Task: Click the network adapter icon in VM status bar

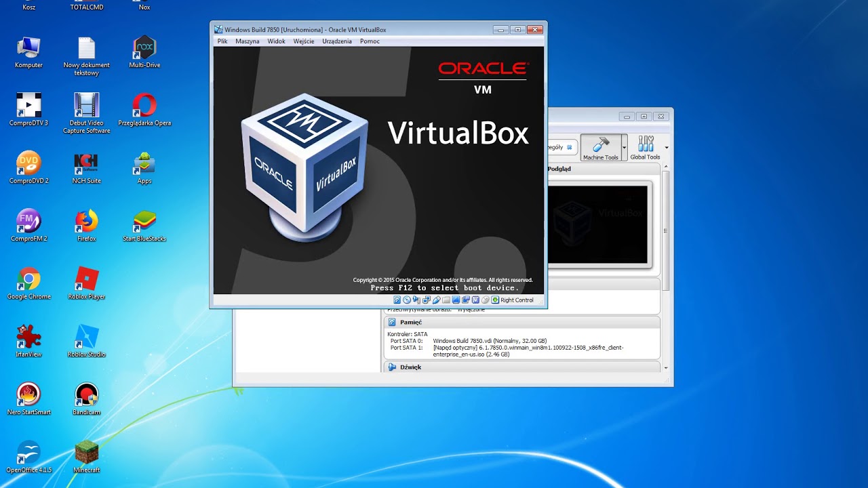Action: click(427, 300)
